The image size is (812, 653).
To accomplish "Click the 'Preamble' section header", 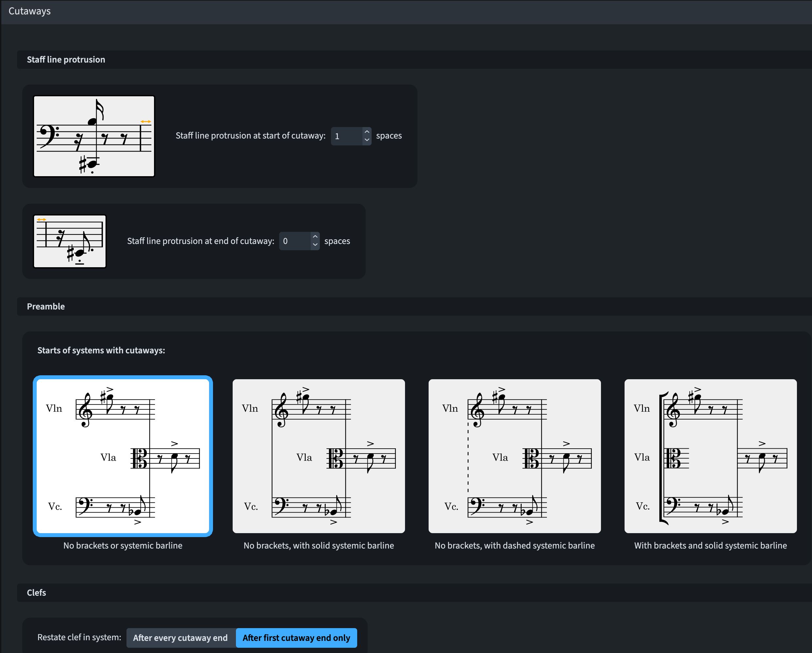I will pos(46,307).
